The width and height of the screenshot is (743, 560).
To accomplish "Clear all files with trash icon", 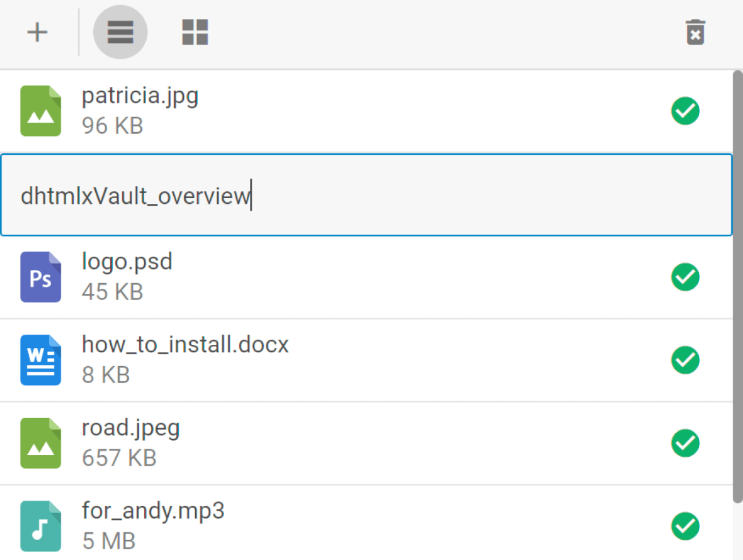I will pos(695,32).
